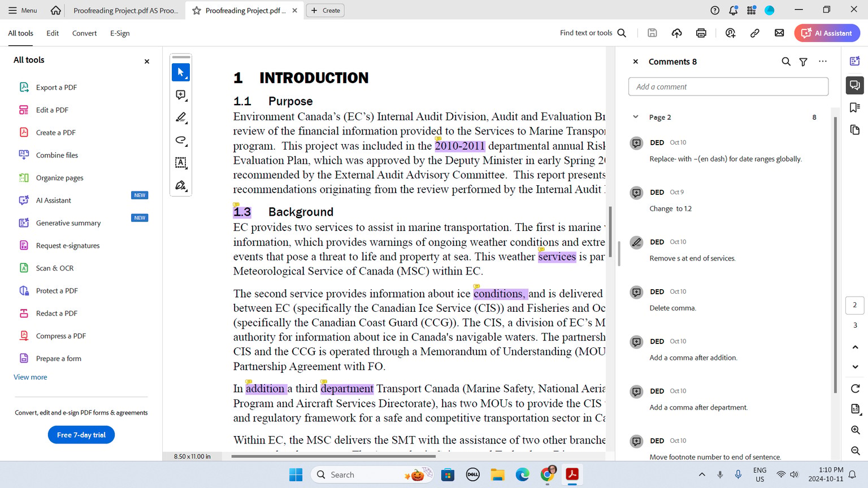Click the taskbar Search box
The width and height of the screenshot is (868, 488).
pos(372,474)
